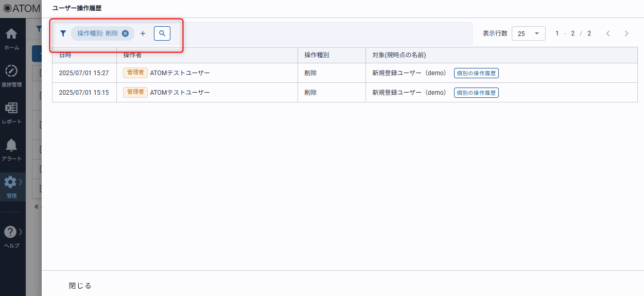
Task: Open アラート bell in sidebar
Action: [11, 146]
